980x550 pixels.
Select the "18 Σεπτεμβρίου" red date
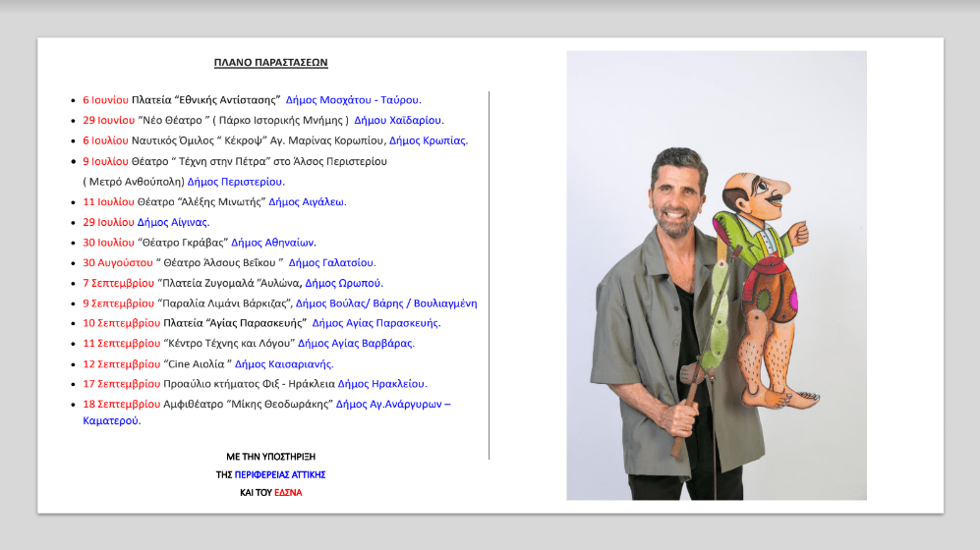click(x=121, y=404)
